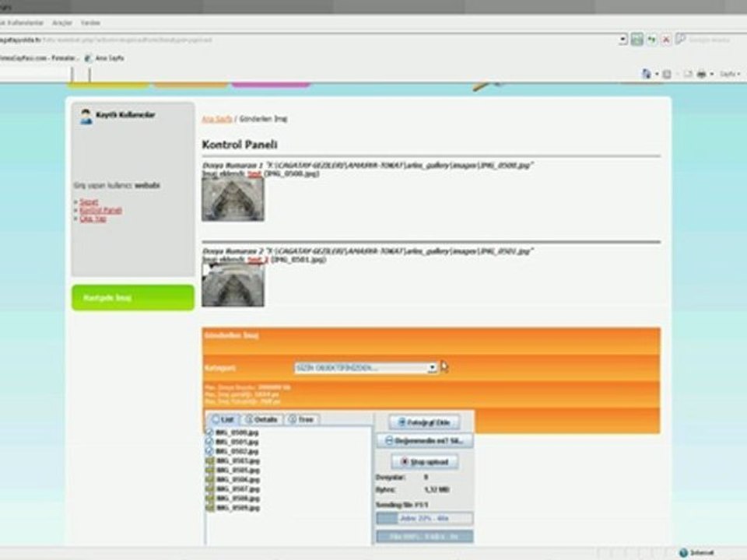The width and height of the screenshot is (747, 560).
Task: Select IMG_0508.jpg in the file list
Action: point(238,499)
